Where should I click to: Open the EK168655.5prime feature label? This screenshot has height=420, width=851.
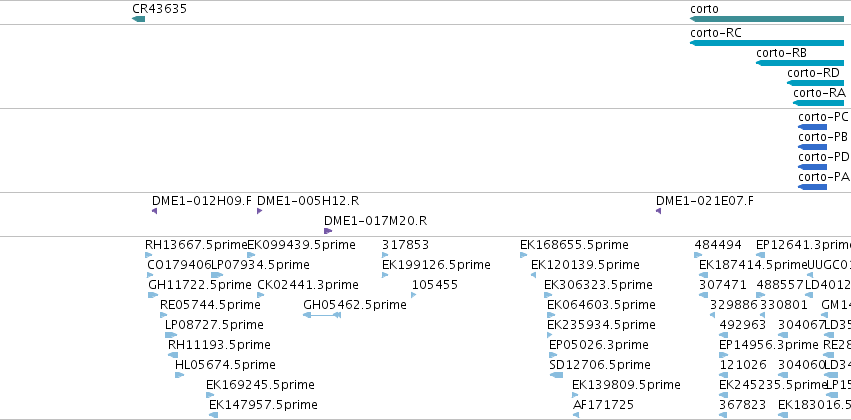click(x=574, y=245)
